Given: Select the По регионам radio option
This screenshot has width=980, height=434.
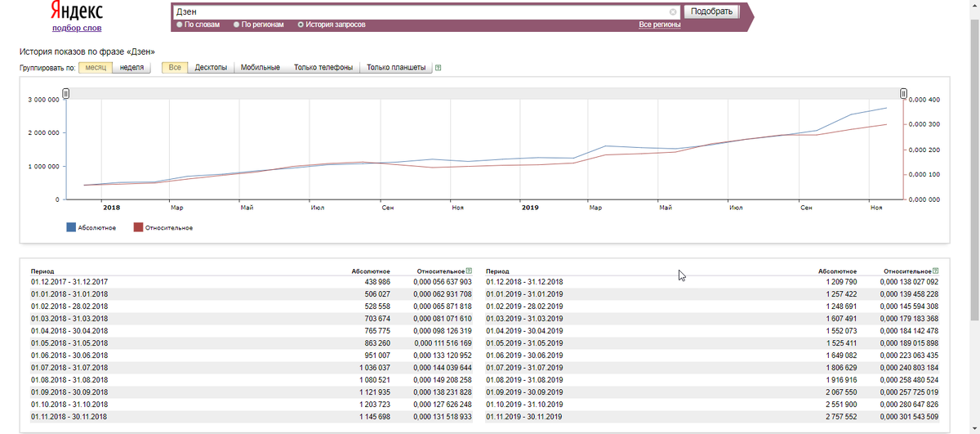Looking at the screenshot, I should (258, 25).
